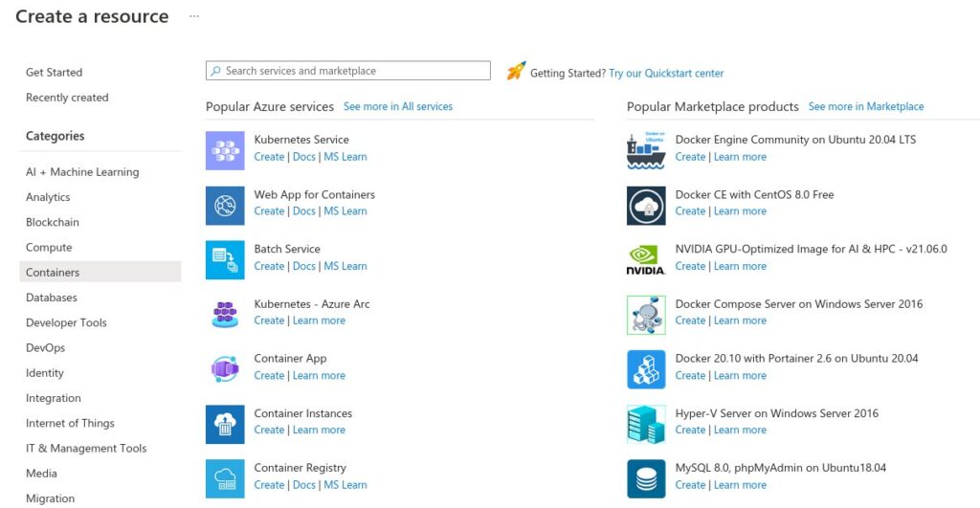980x508 pixels.
Task: Click the Container App icon
Action: [x=225, y=369]
